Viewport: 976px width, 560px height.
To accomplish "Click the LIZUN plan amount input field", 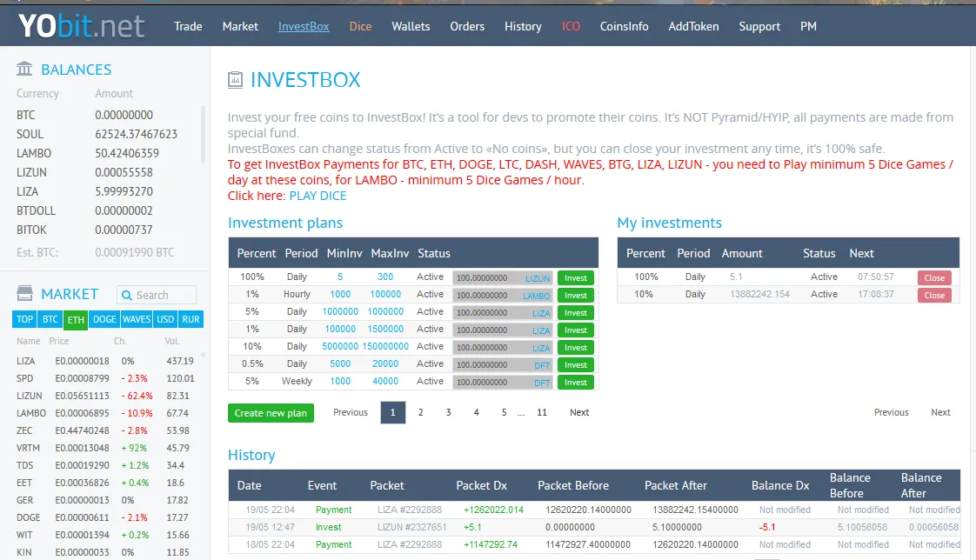I will coord(503,278).
